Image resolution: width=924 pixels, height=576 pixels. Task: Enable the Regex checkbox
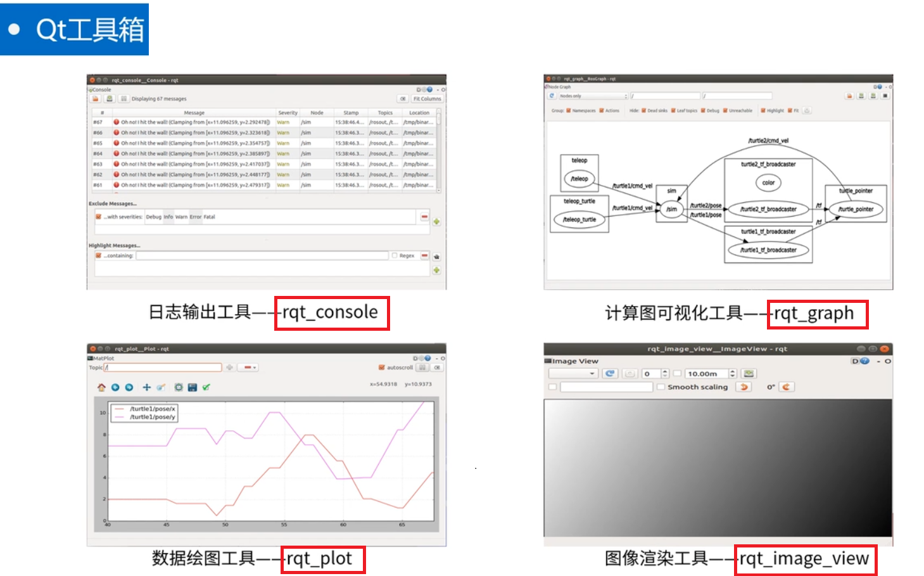tap(395, 255)
